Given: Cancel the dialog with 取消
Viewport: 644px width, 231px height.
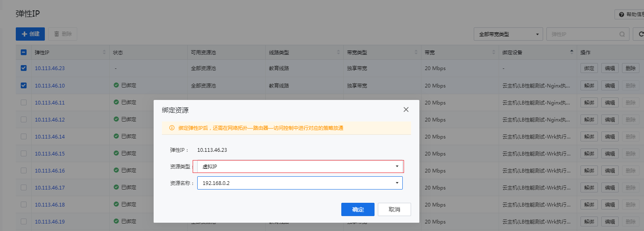Looking at the screenshot, I should (x=394, y=209).
